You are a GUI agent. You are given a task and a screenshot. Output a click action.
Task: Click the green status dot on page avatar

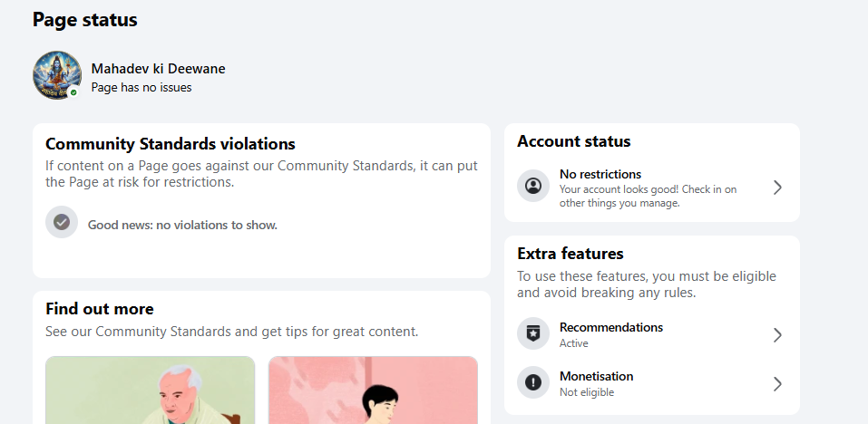[x=73, y=92]
